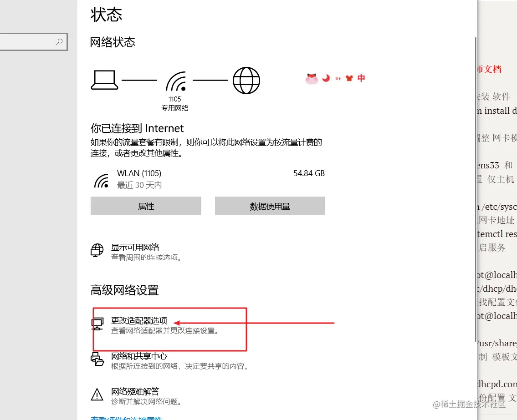Screen dimensions: 517x420
Task: Launch 网络疑难解答 troubleshooter
Action: [135, 391]
